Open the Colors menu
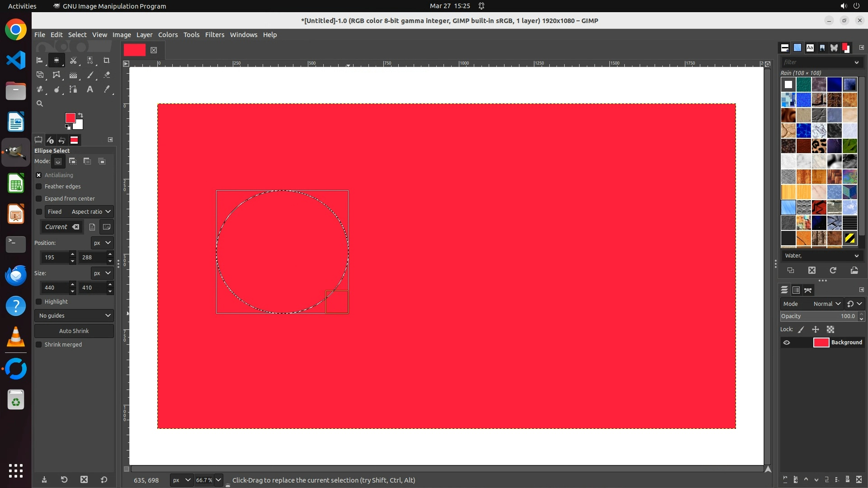868x488 pixels. [x=168, y=35]
